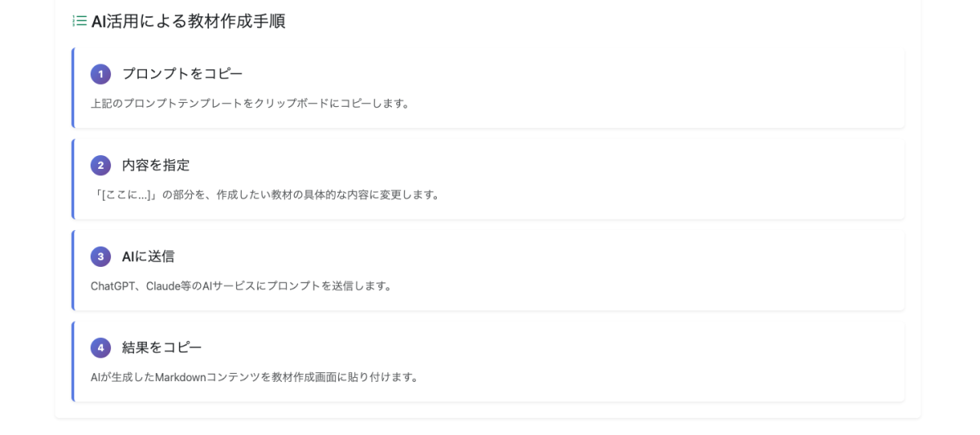Click the list icon beside AI活用による教材作成手順
This screenshot has height=435, width=980.
79,21
